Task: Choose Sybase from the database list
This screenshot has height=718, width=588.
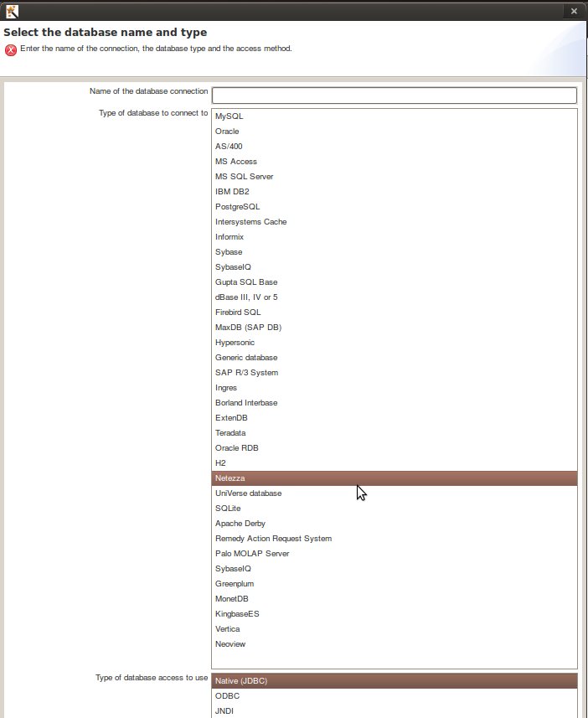Action: (x=395, y=252)
